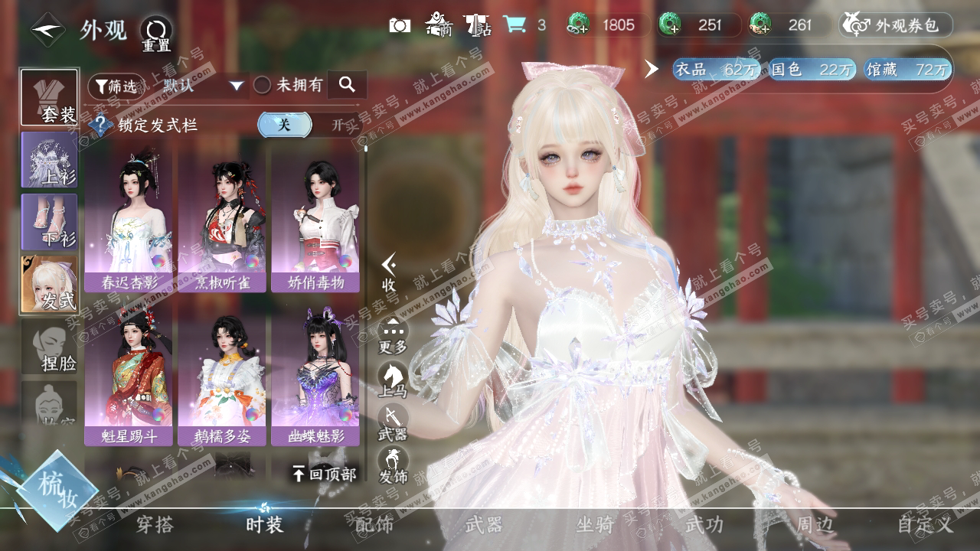Open the 梳妆 dressing diamond button
This screenshot has width=980, height=551.
pyautogui.click(x=57, y=491)
